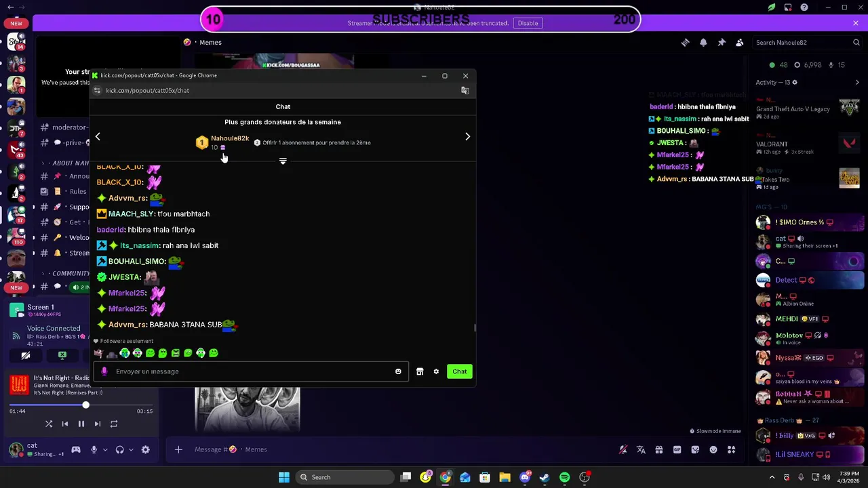Image resolution: width=868 pixels, height=488 pixels.
Task: Collapse the top donors panel handle
Action: 283,161
